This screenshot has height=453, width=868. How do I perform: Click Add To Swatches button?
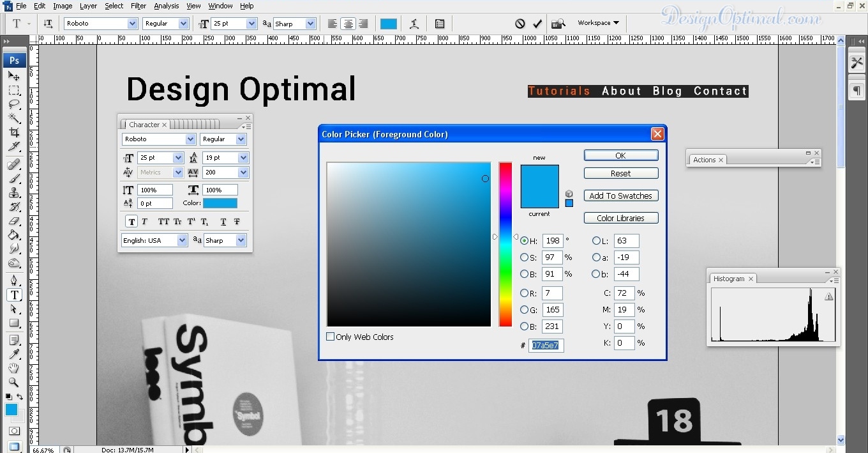click(x=621, y=196)
